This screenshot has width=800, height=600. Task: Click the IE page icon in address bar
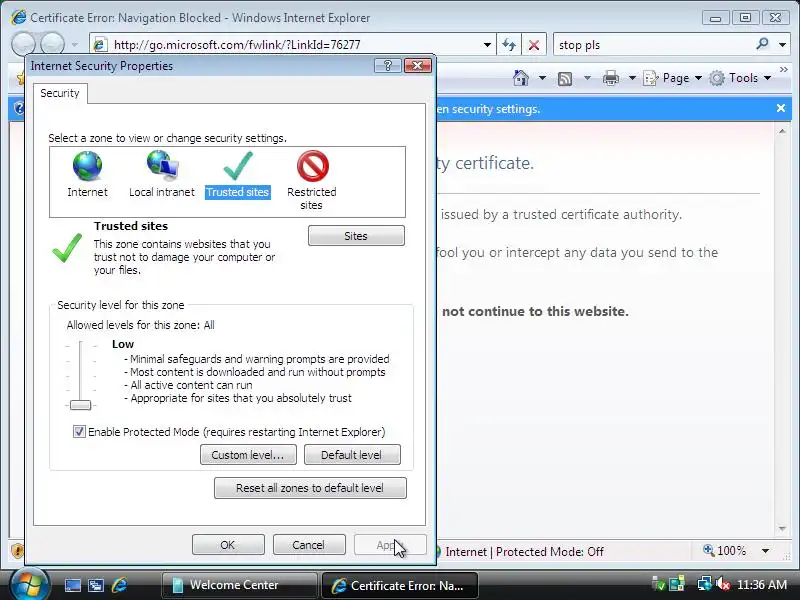click(x=100, y=45)
